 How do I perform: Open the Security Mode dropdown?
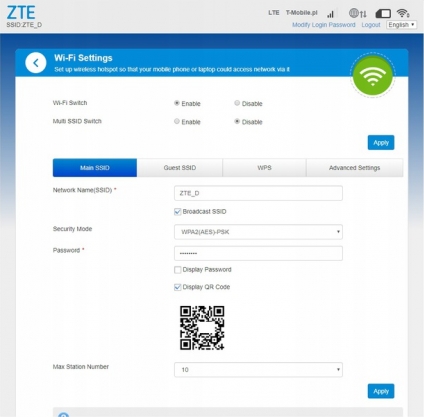pyautogui.click(x=258, y=232)
